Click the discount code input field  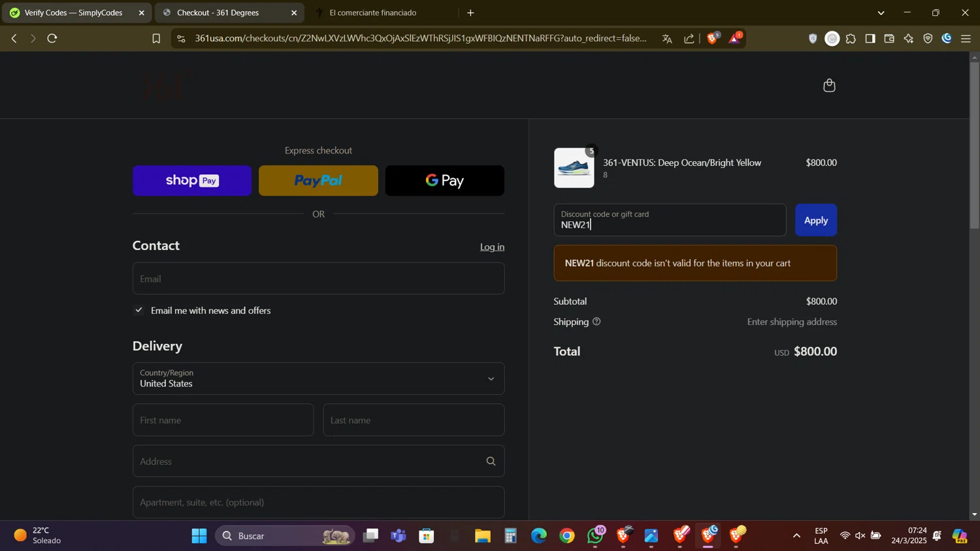[x=670, y=220]
